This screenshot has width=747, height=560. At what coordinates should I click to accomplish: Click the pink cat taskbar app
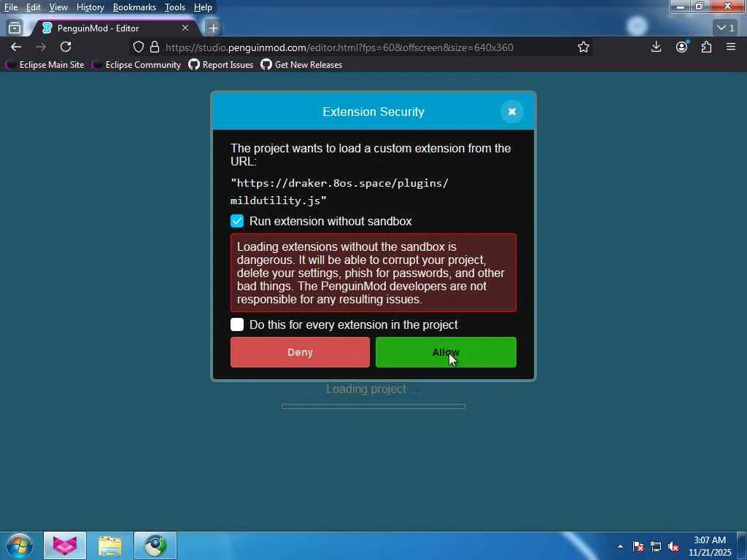click(x=65, y=545)
